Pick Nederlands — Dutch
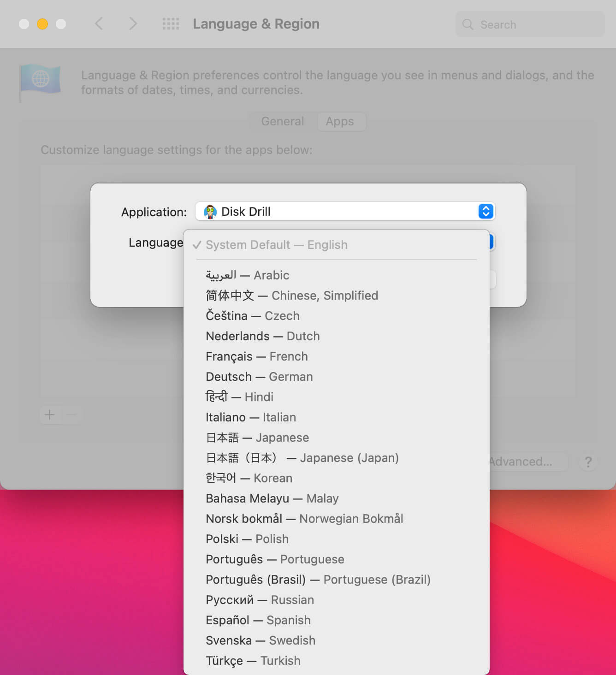 pyautogui.click(x=337, y=336)
